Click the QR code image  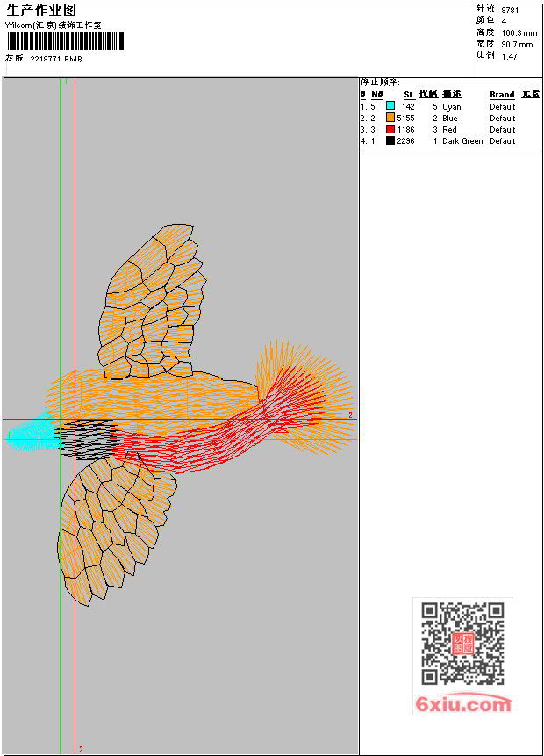[463, 644]
